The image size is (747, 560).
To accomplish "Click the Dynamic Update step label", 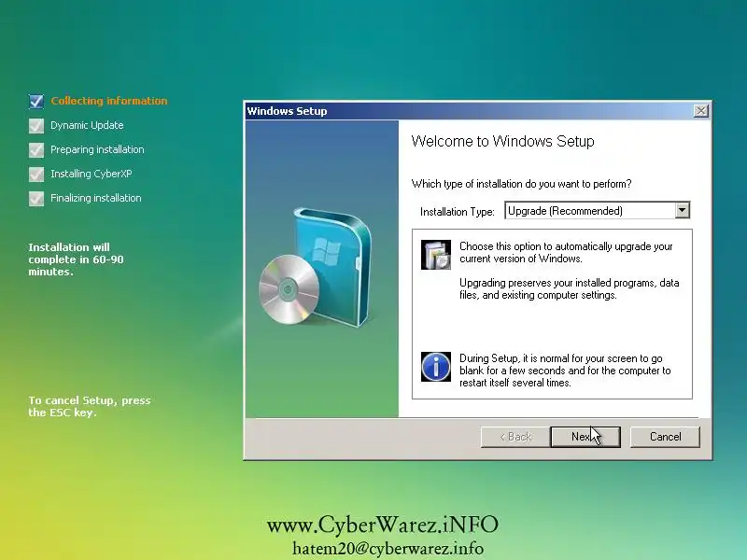I will 87,125.
